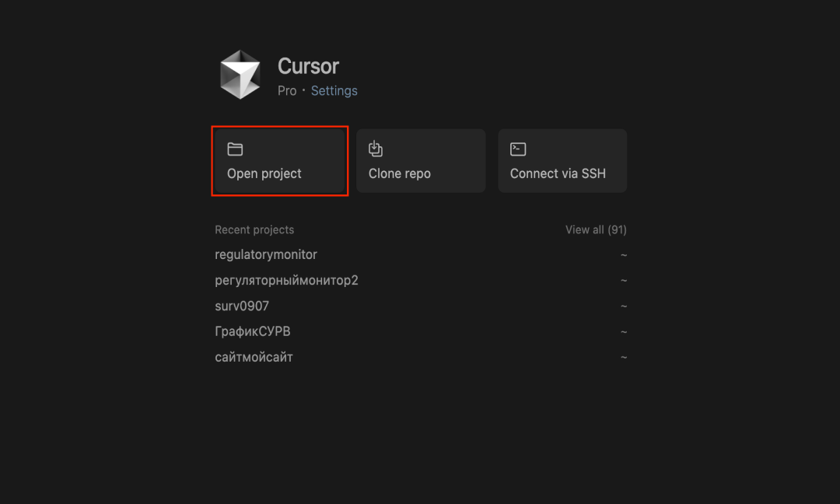
Task: Click the folder icon in Open project
Action: tap(235, 149)
